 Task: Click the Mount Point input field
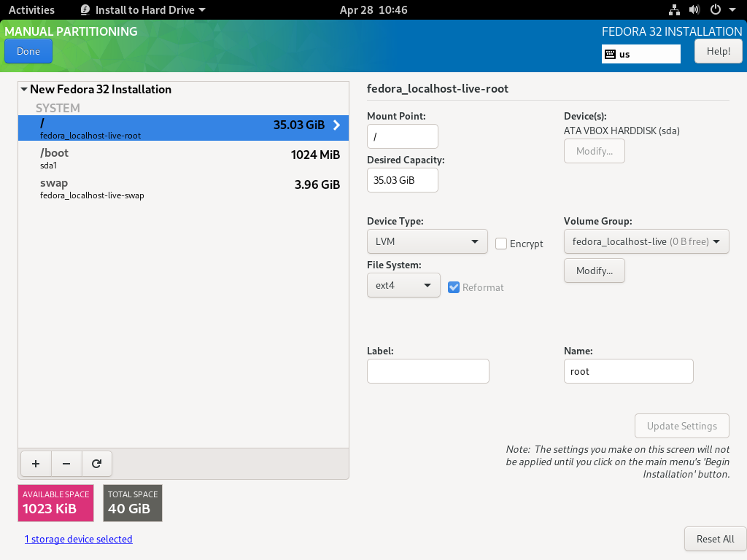[403, 136]
